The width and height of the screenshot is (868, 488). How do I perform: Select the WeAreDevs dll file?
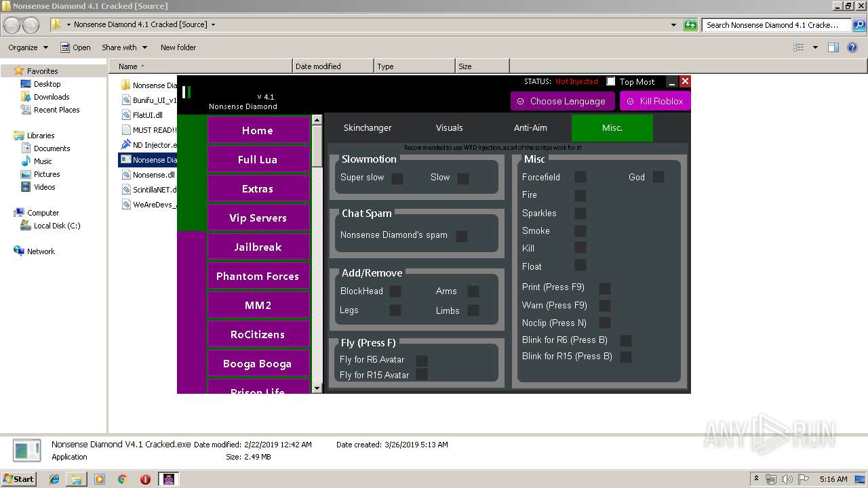tap(149, 204)
